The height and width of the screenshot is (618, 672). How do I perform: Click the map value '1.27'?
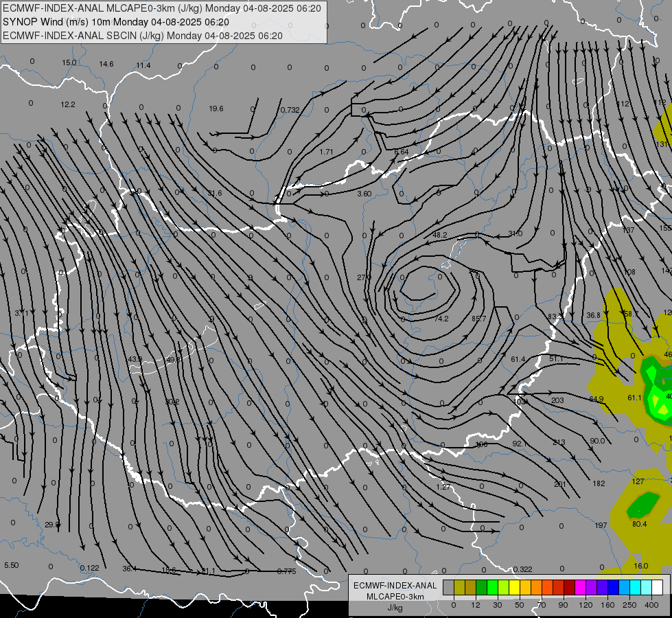pos(443,487)
